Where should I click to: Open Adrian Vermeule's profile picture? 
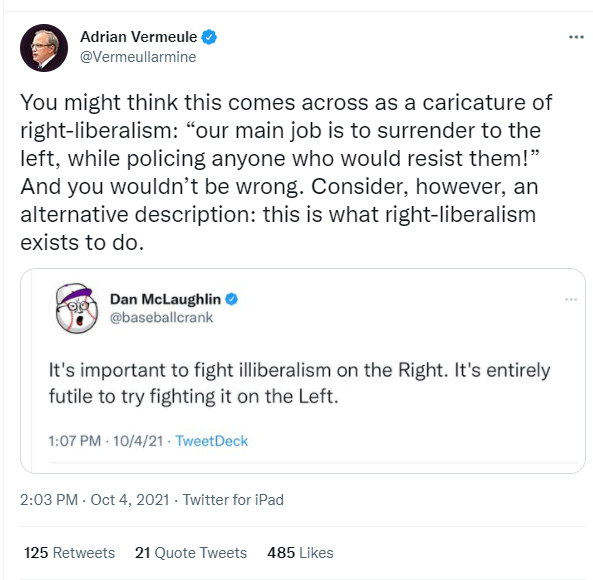(x=44, y=48)
